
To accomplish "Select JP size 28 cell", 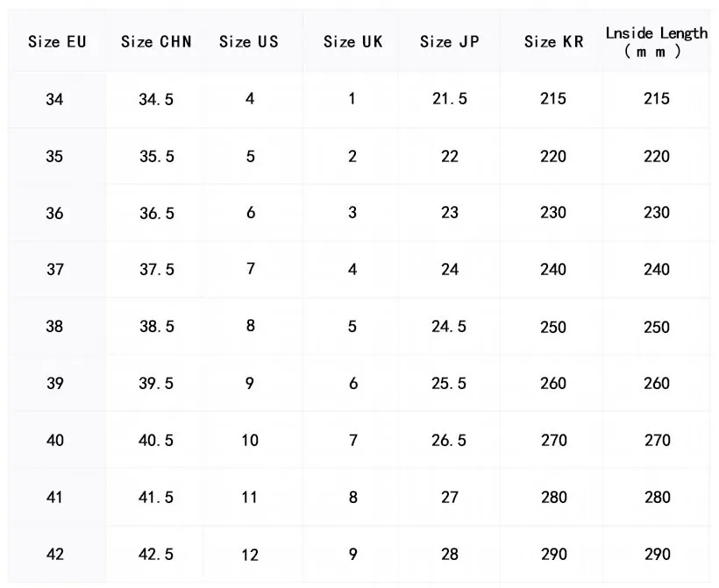I will click(449, 554).
